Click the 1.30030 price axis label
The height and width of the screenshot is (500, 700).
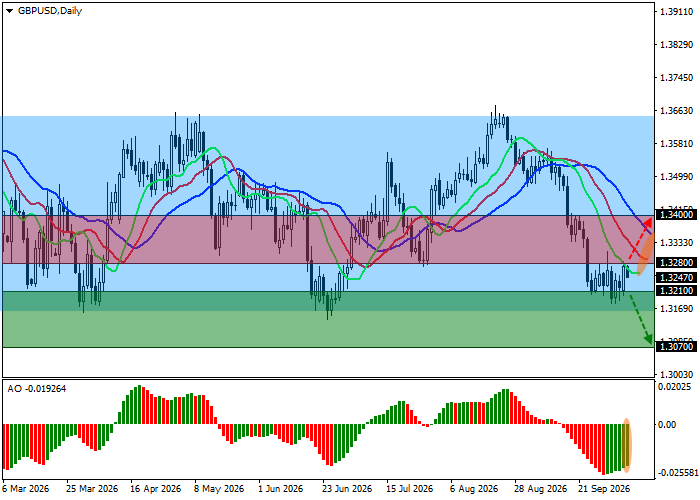(676, 375)
